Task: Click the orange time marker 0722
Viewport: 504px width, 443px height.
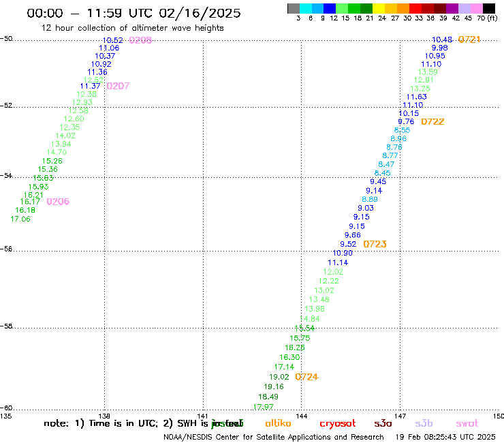Action: click(x=432, y=121)
